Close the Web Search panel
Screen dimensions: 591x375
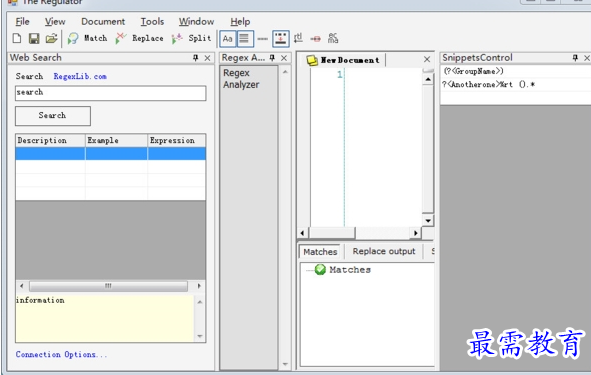(x=207, y=58)
